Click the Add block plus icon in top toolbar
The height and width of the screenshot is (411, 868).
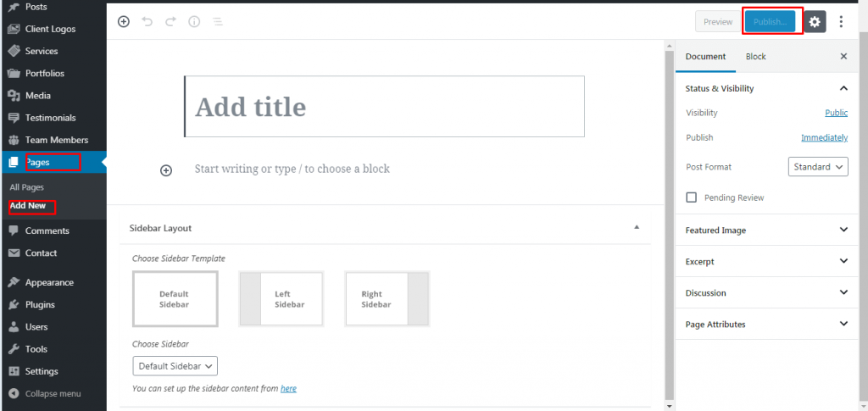[124, 21]
